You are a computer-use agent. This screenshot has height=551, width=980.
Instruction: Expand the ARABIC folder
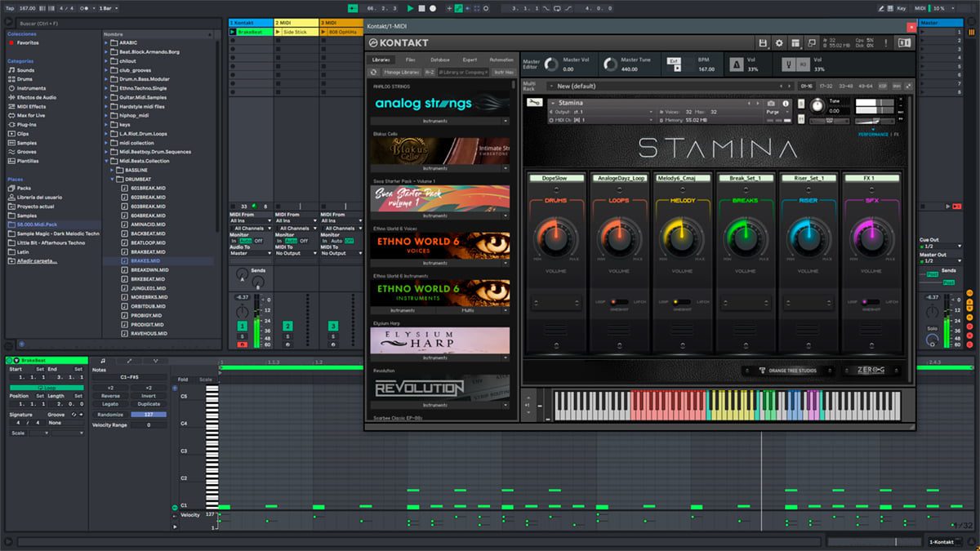click(107, 42)
